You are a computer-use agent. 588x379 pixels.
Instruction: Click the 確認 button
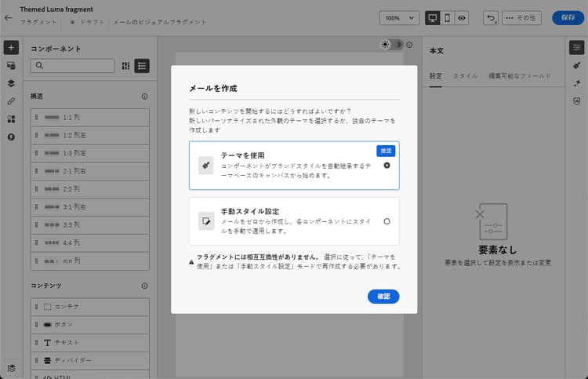383,297
